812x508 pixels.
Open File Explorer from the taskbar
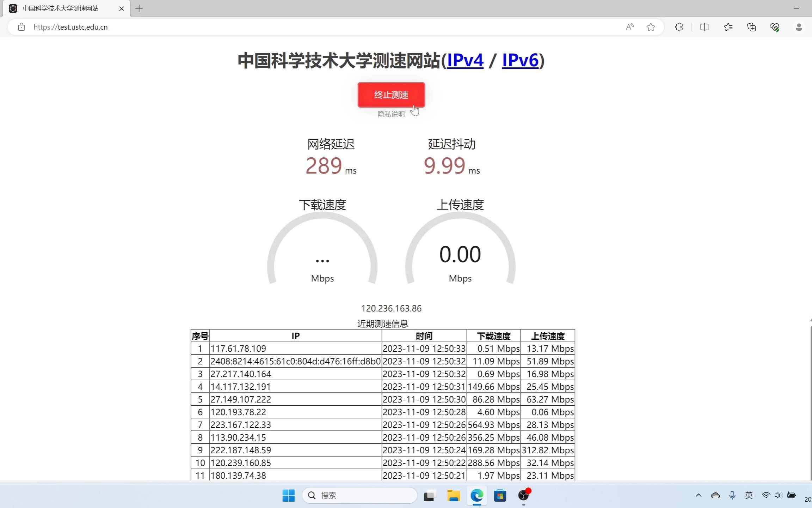pyautogui.click(x=453, y=496)
